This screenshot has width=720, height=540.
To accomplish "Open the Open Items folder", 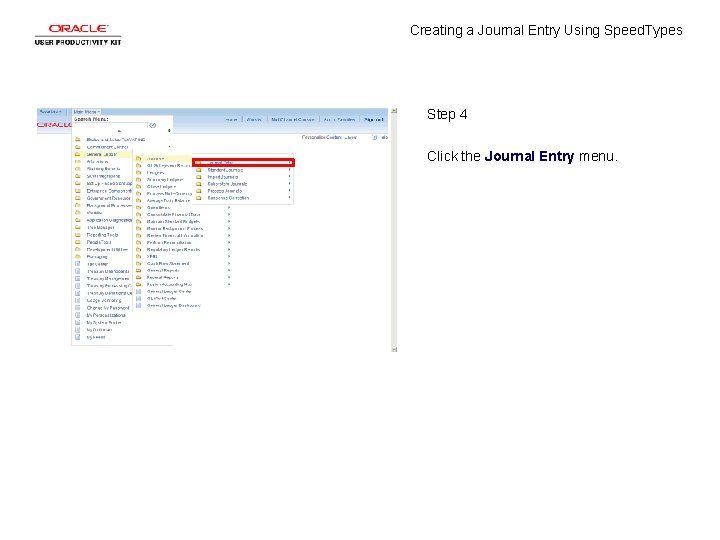I will (x=158, y=208).
